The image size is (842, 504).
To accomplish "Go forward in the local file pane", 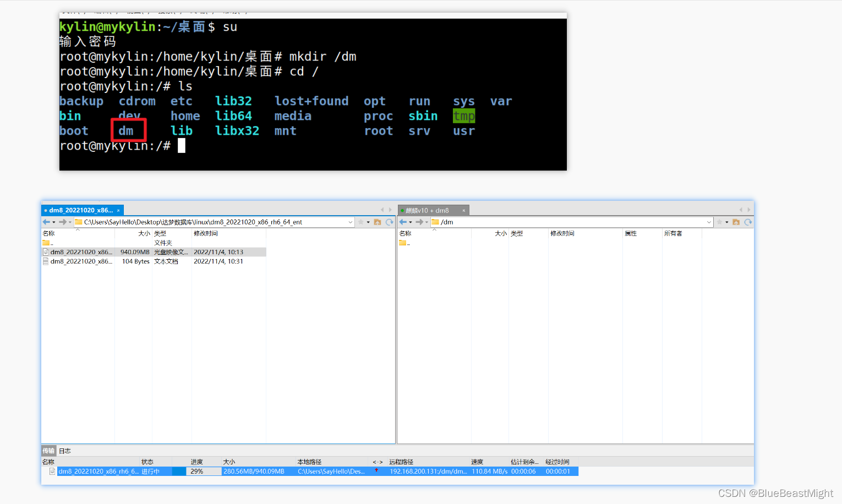I will click(62, 222).
